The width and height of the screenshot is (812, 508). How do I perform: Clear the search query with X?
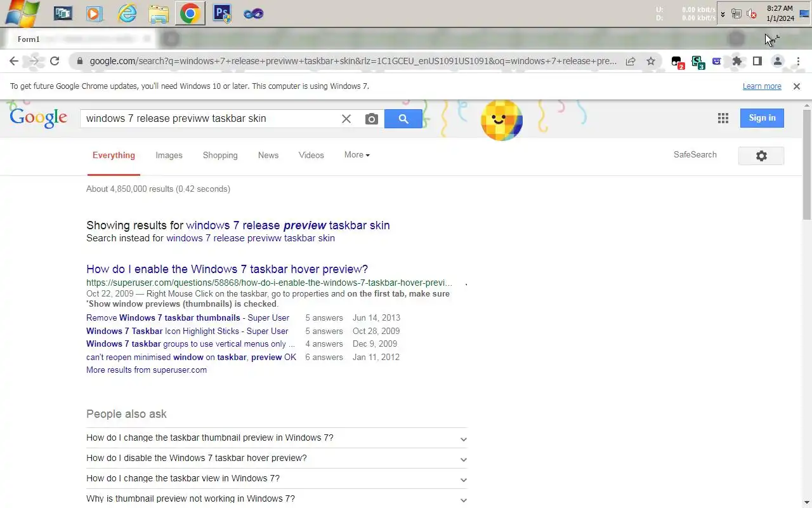click(x=346, y=119)
